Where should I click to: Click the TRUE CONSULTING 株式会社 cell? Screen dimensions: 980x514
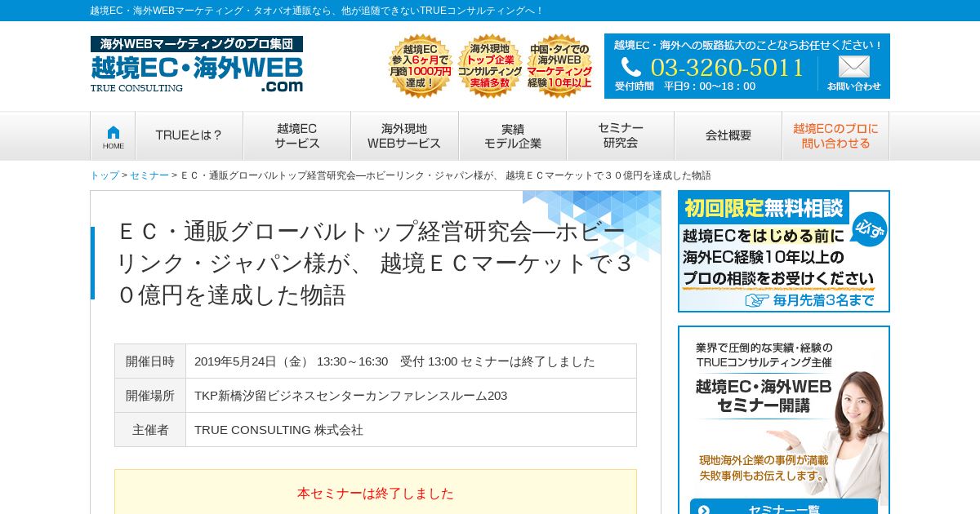tap(411, 430)
